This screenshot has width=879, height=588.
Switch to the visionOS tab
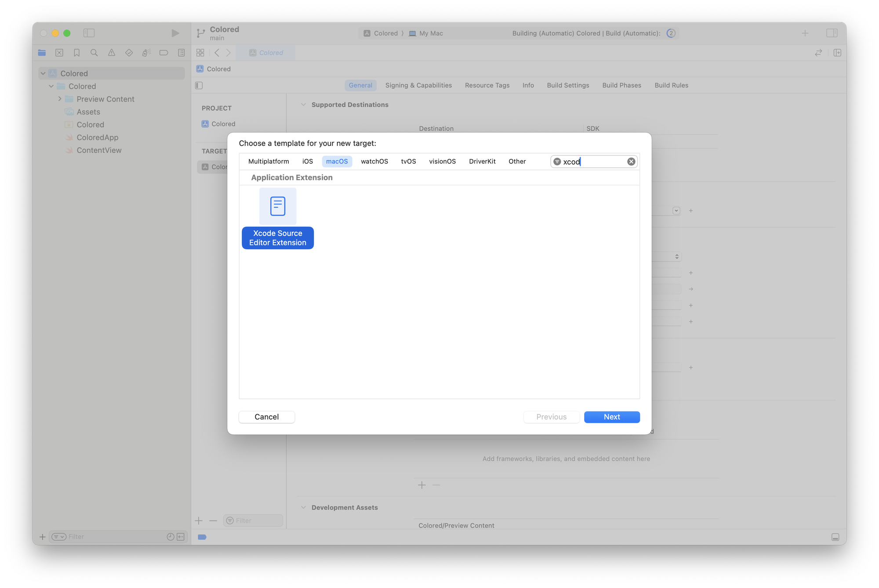(443, 161)
